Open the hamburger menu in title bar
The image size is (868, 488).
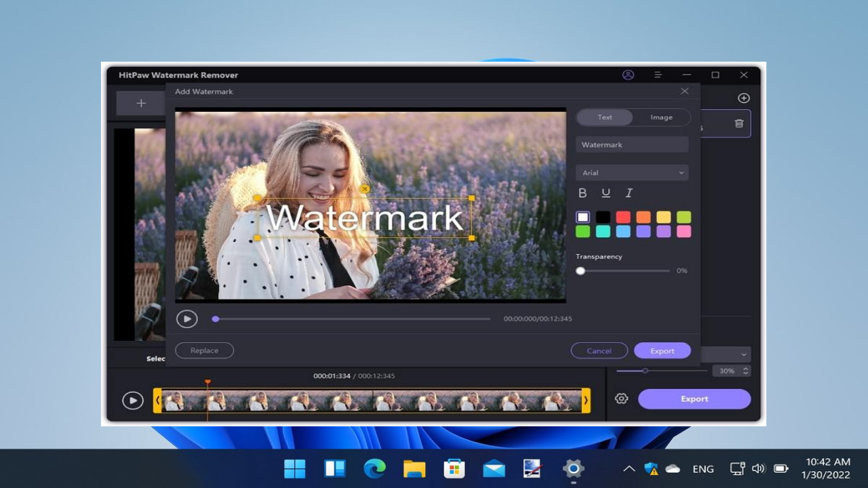point(658,75)
